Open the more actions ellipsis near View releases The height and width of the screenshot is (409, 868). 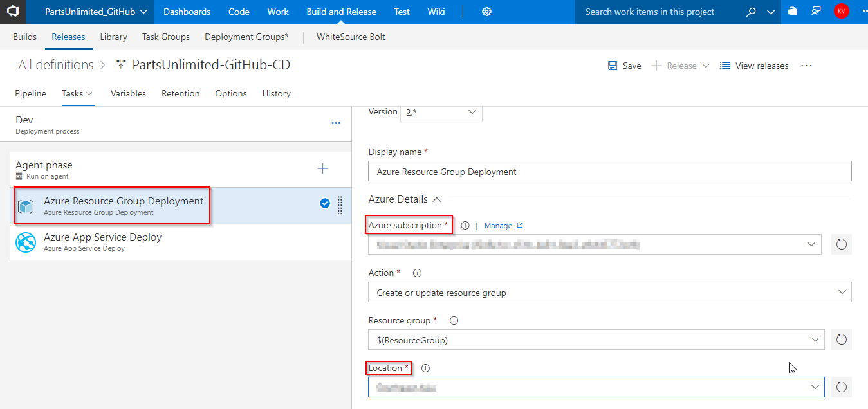pos(807,66)
